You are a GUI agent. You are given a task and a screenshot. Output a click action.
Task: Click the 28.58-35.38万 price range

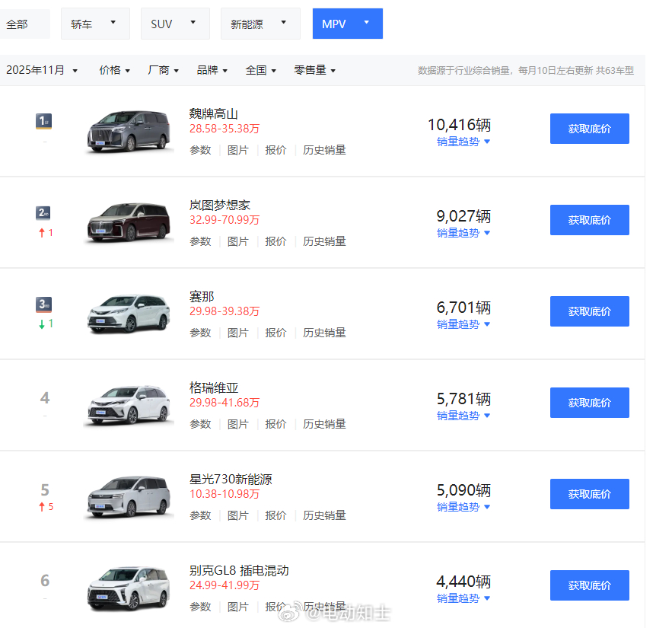coord(225,129)
